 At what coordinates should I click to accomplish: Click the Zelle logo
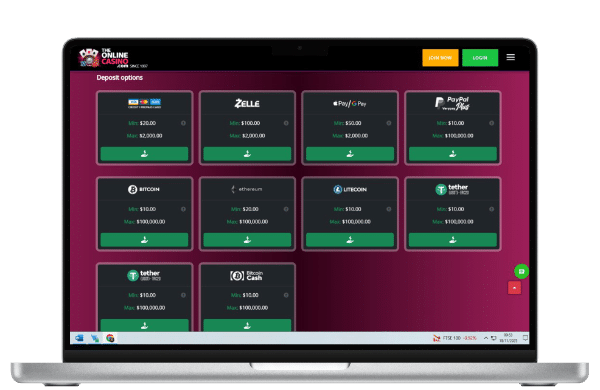[247, 103]
